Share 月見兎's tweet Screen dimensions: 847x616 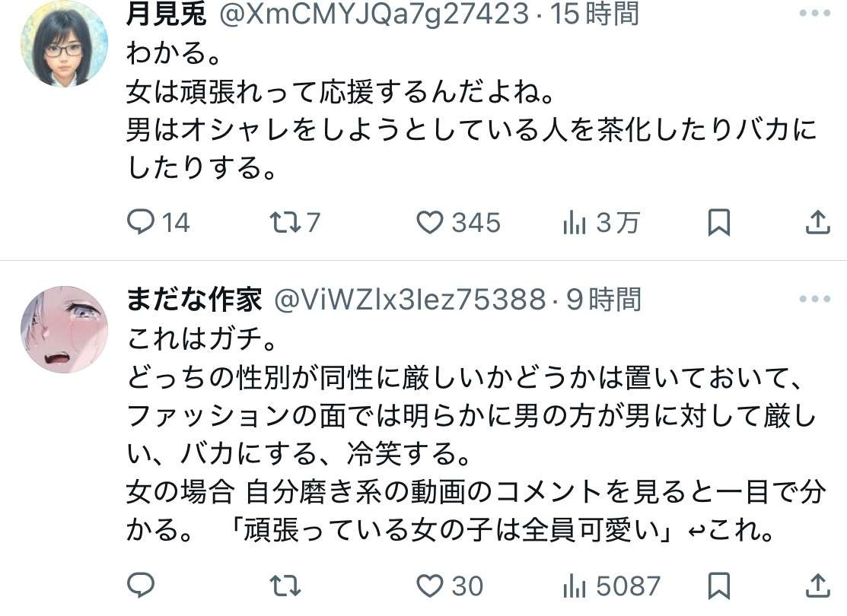(818, 222)
